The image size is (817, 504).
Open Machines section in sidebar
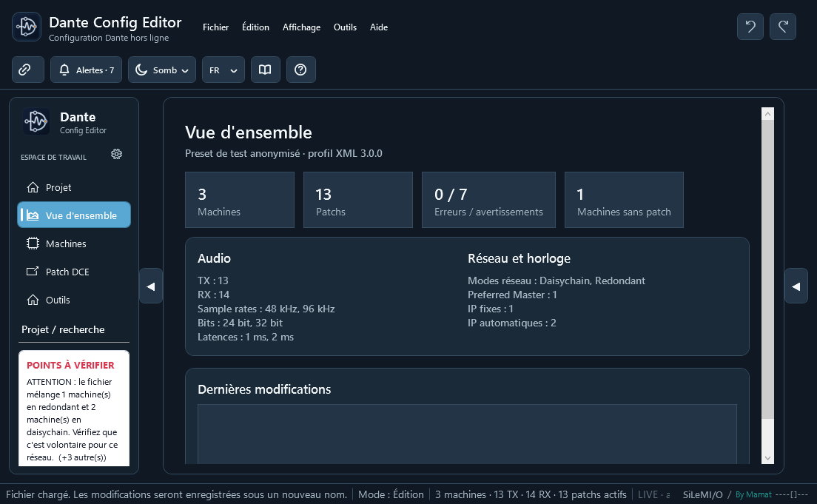[74, 243]
